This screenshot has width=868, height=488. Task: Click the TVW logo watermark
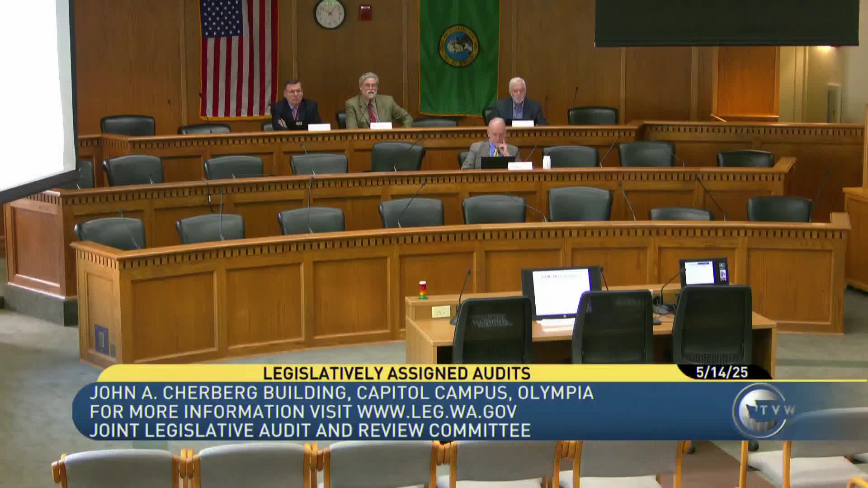[763, 410]
